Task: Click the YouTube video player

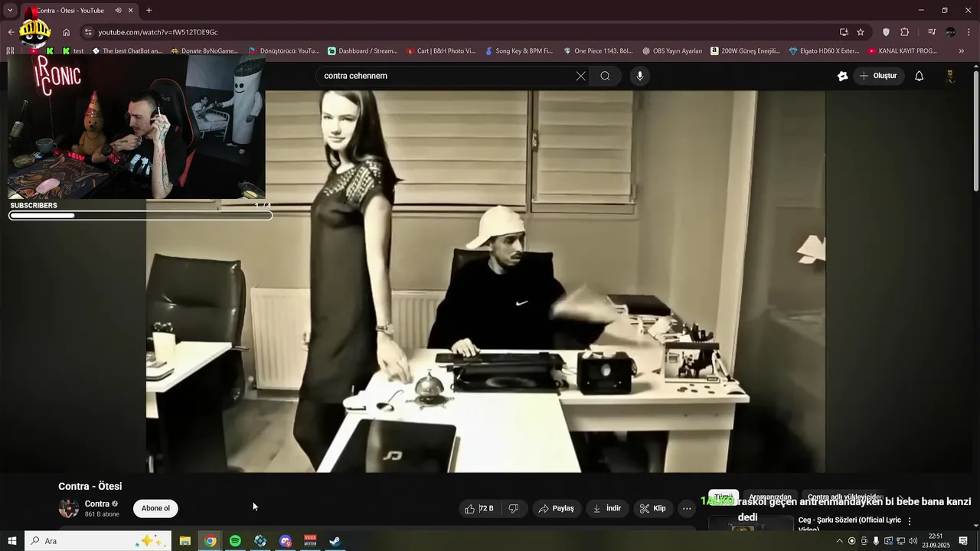Action: pos(485,281)
